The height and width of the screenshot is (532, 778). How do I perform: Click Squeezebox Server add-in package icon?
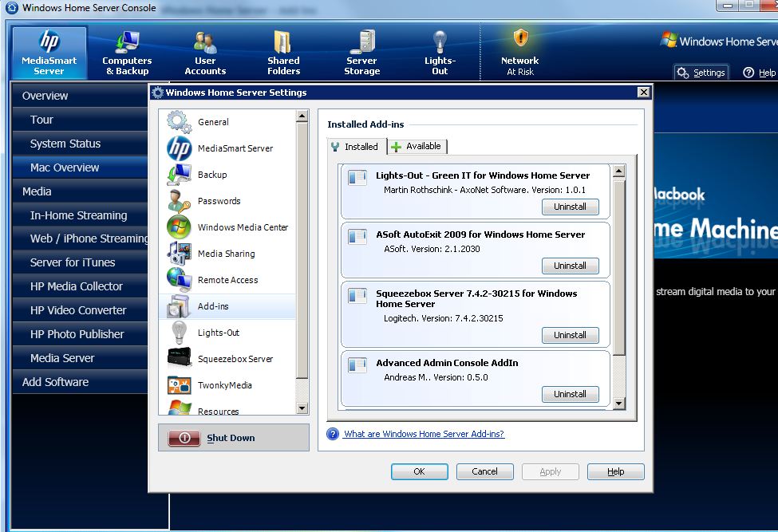point(357,295)
